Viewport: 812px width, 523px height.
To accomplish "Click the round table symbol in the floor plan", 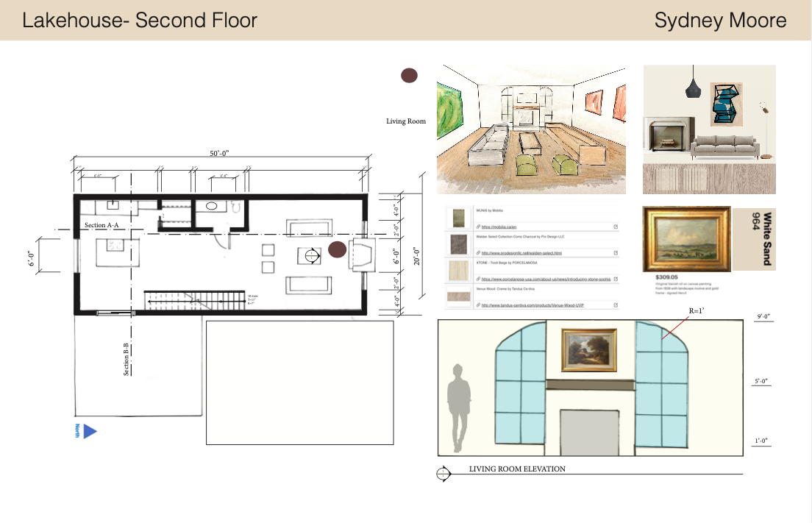I will pyautogui.click(x=311, y=255).
